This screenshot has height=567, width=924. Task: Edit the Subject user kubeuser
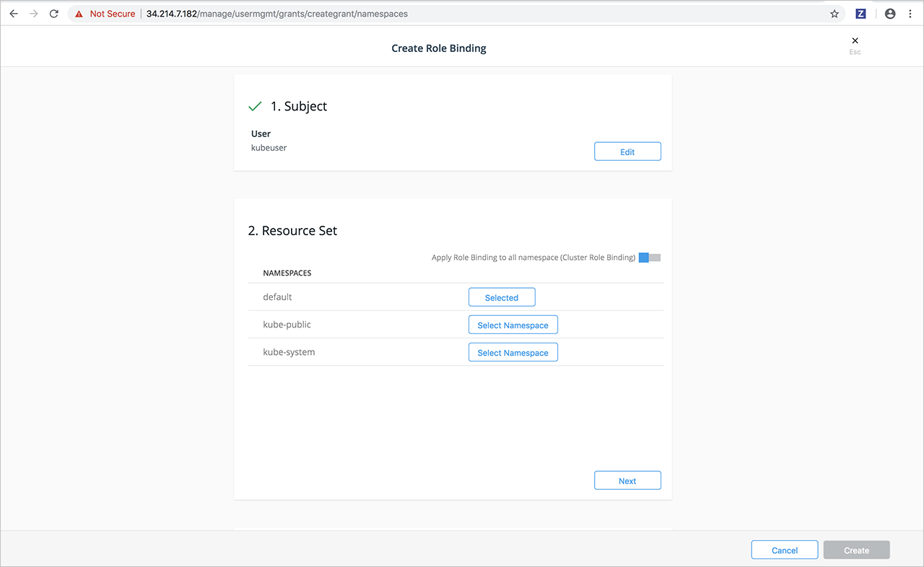(627, 151)
